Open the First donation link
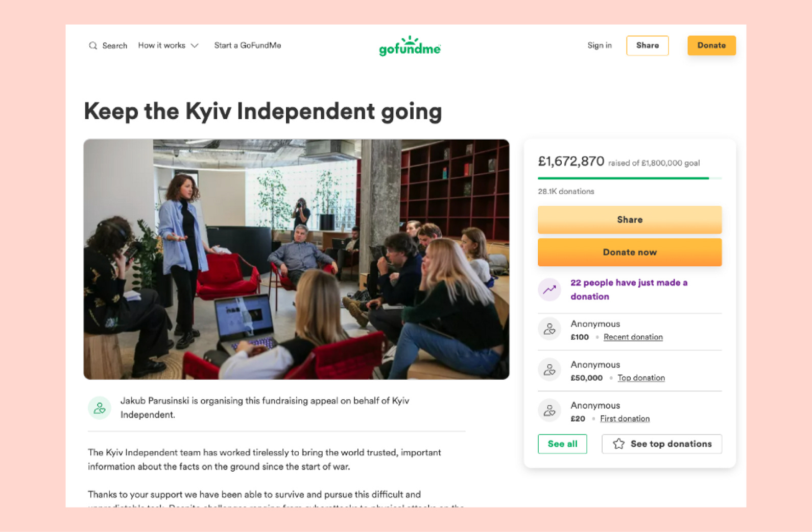Screen dimensions: 812x532 click(625, 419)
